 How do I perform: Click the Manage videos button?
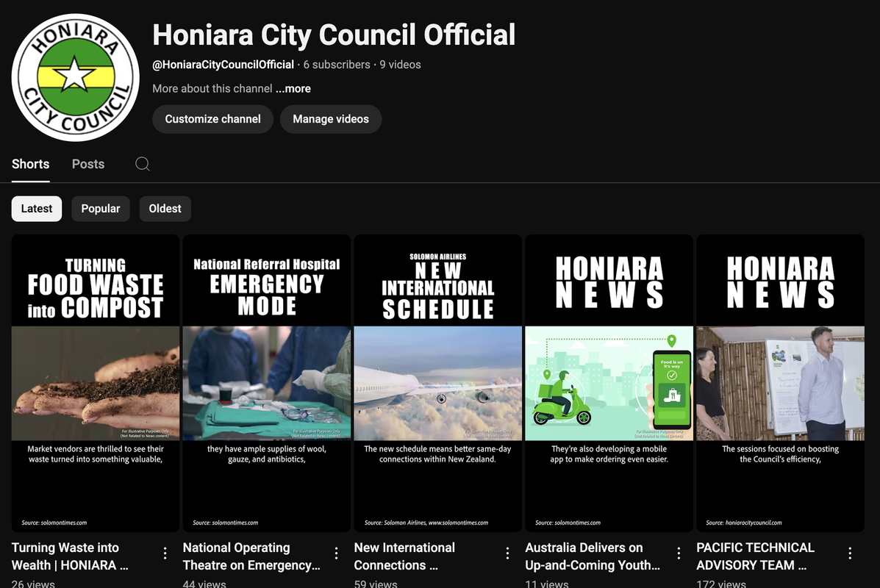331,119
